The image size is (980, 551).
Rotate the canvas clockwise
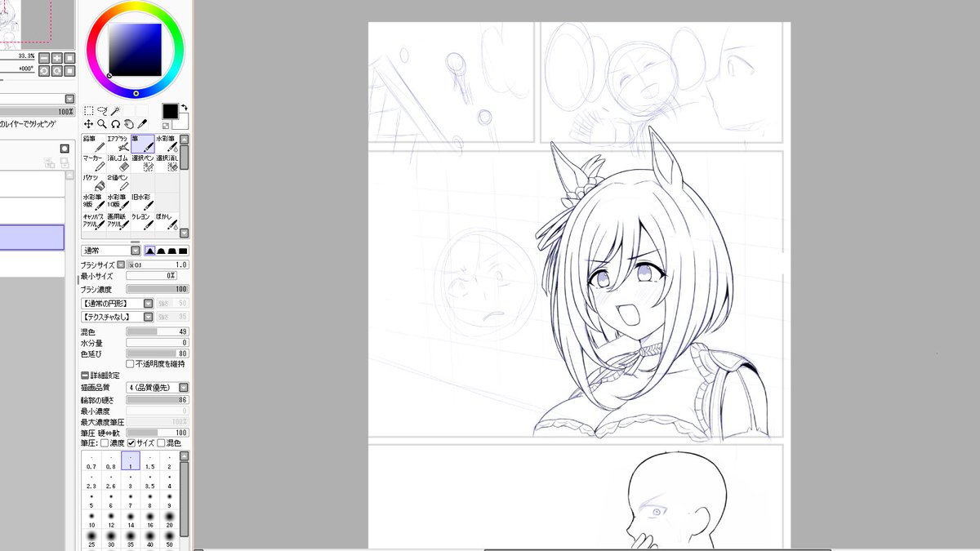pyautogui.click(x=57, y=70)
